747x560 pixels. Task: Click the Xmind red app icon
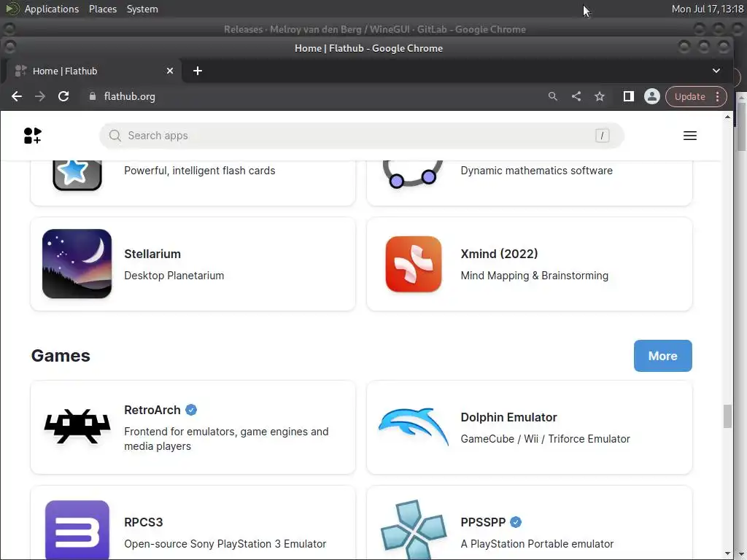pyautogui.click(x=414, y=264)
